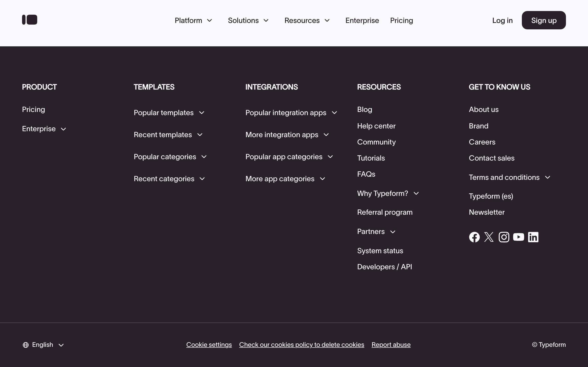Click the Log in link
The height and width of the screenshot is (367, 588).
tap(502, 20)
